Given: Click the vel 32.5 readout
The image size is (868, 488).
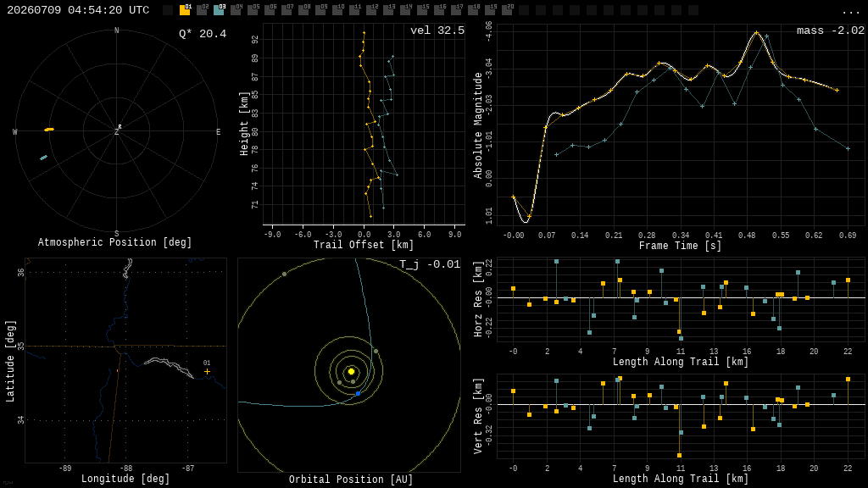Looking at the screenshot, I should pos(437,30).
